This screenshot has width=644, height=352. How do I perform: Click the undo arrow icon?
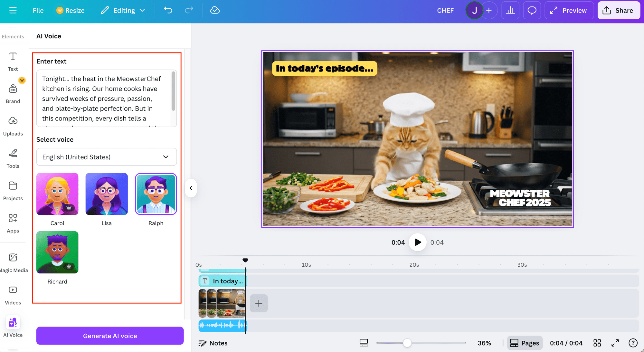click(168, 10)
